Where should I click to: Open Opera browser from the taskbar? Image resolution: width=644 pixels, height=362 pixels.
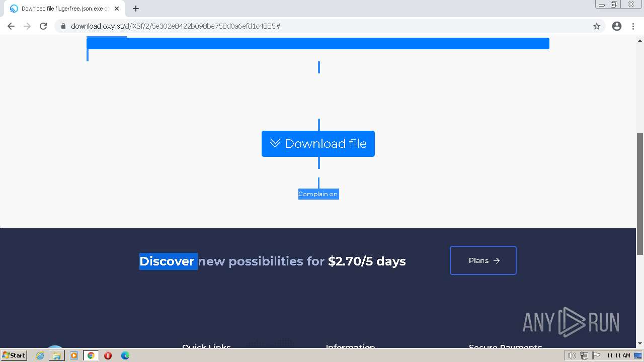tap(108, 355)
